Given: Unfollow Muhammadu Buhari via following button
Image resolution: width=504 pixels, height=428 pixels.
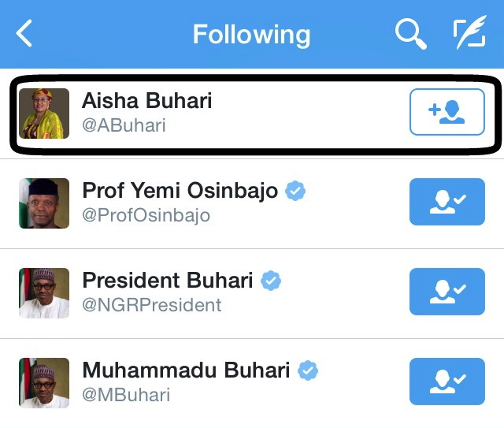Looking at the screenshot, I should (x=447, y=381).
